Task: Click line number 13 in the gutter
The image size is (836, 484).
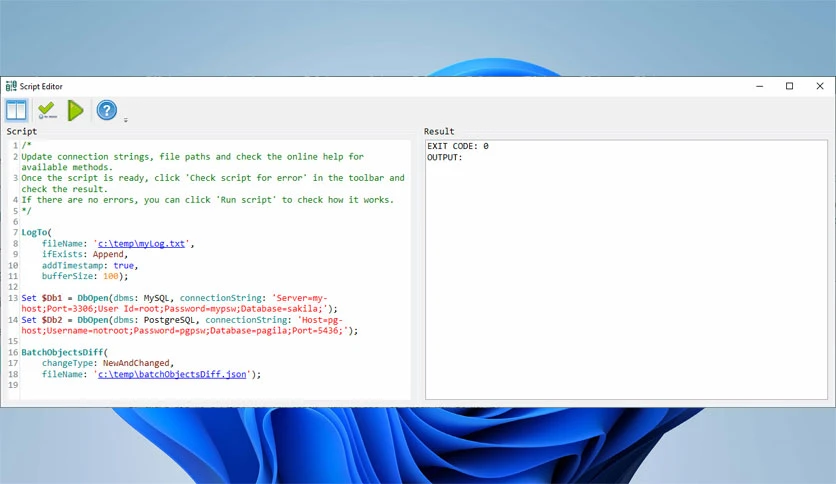Action: point(13,298)
